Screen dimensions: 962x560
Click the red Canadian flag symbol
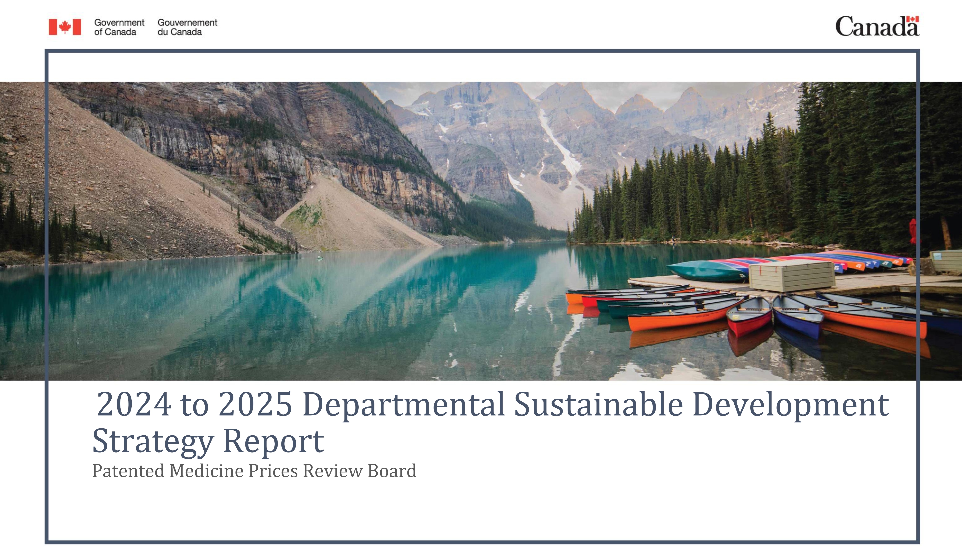65,27
